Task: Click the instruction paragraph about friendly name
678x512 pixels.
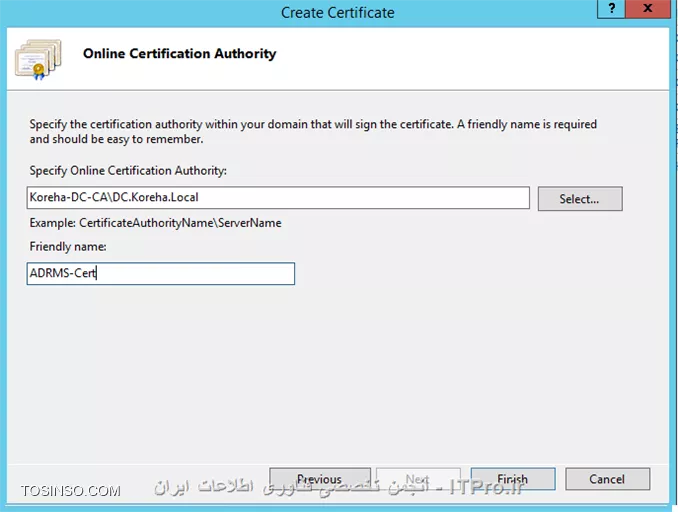Action: point(313,131)
